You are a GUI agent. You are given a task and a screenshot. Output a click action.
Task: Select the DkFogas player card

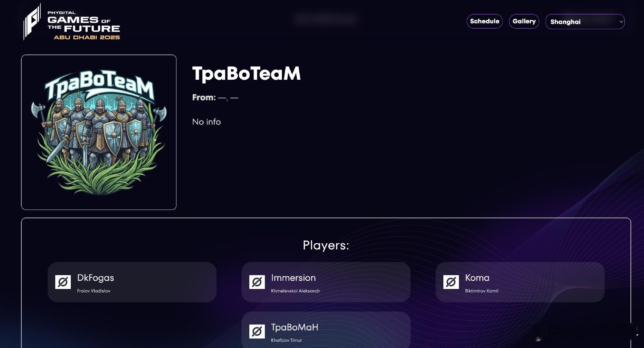pyautogui.click(x=132, y=282)
